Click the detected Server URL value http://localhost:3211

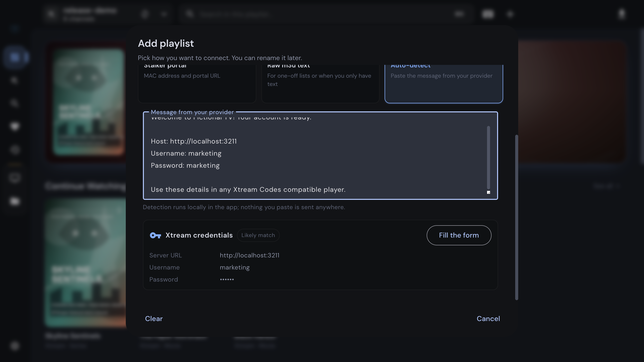tap(250, 255)
